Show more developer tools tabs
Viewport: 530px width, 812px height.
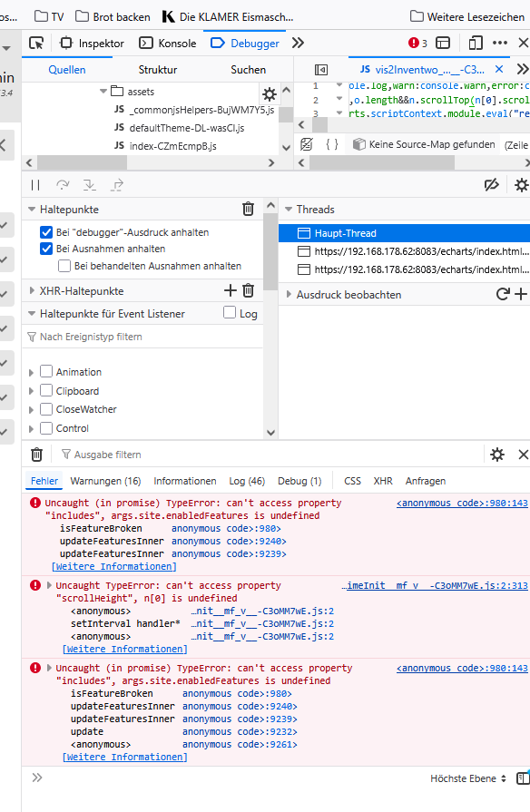298,43
